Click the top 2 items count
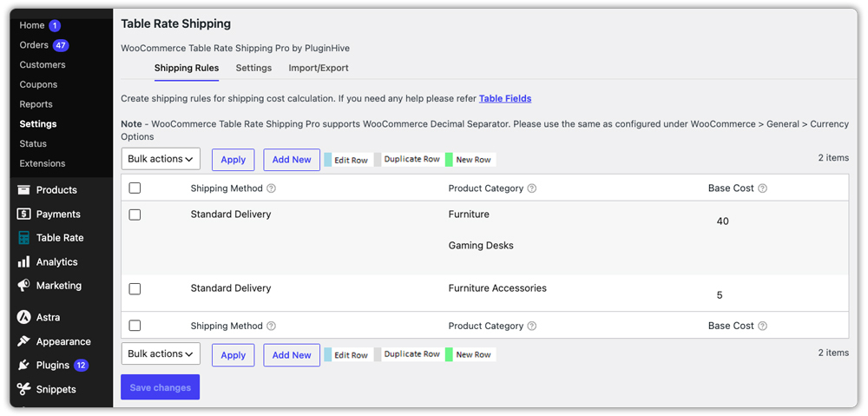Viewport: 868px width, 416px height. click(x=833, y=158)
